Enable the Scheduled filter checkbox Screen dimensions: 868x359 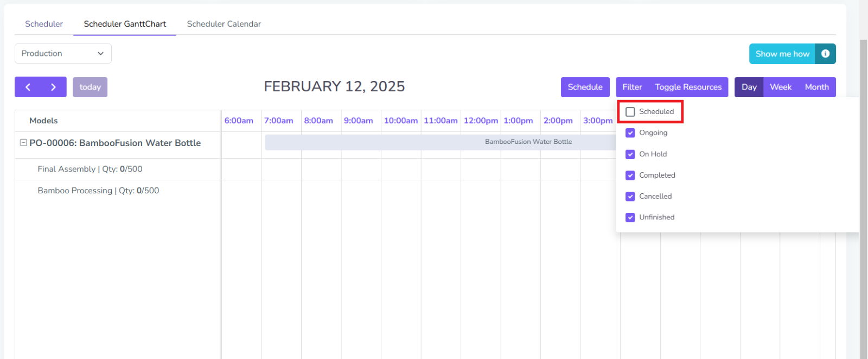pos(630,112)
